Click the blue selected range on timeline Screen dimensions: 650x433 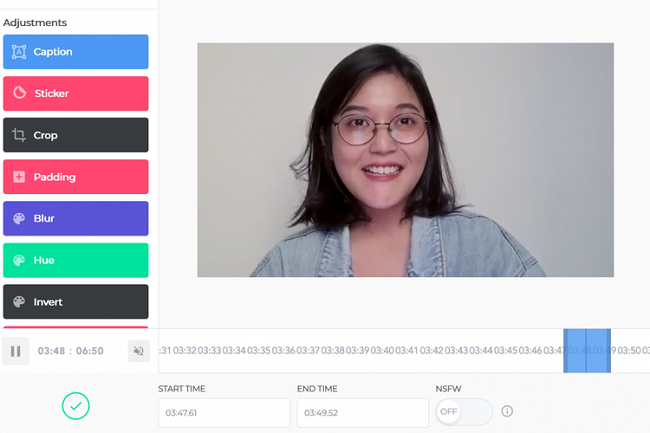click(x=586, y=351)
